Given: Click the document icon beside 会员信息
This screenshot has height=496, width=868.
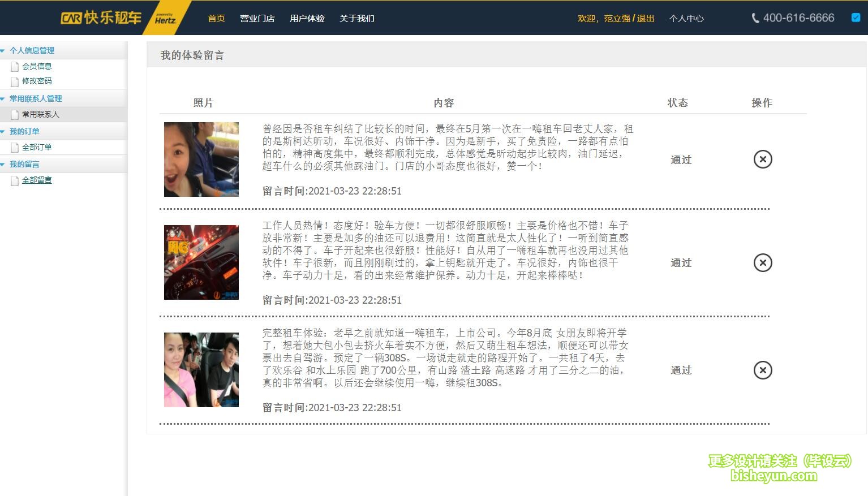Looking at the screenshot, I should tap(15, 66).
